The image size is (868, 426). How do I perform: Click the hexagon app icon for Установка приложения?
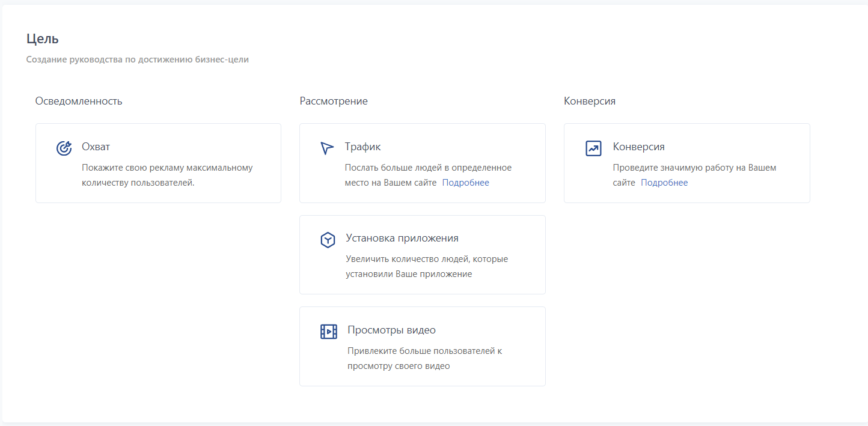tap(328, 240)
